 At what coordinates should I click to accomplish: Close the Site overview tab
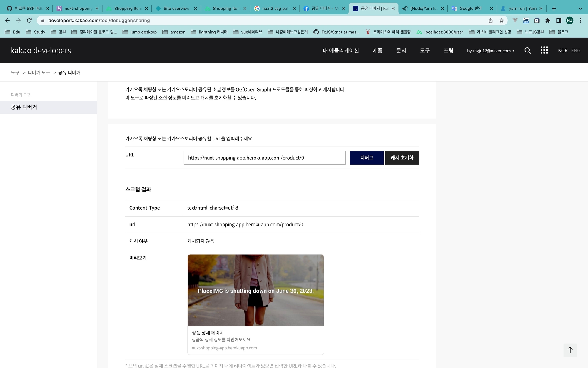(196, 9)
